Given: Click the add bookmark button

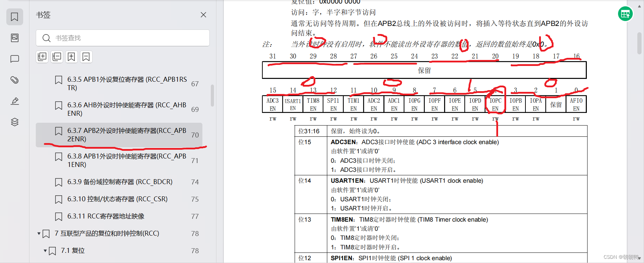Looking at the screenshot, I should pyautogui.click(x=72, y=57).
